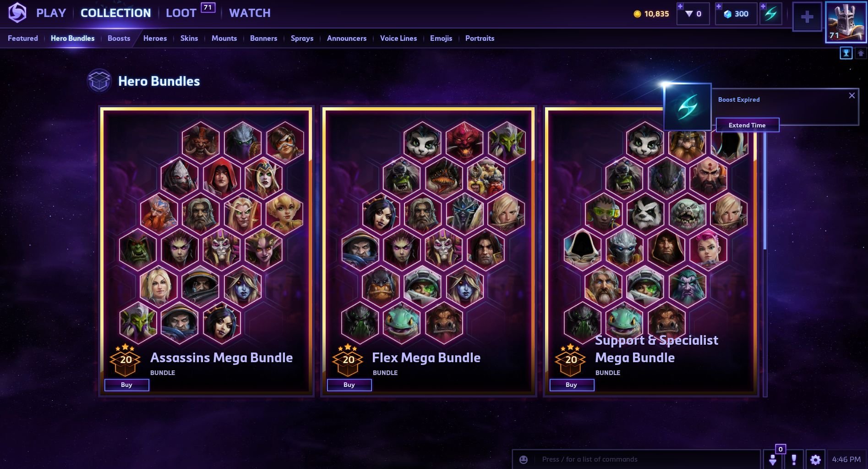Viewport: 868px width, 469px height.
Task: Click the blue gems currency icon
Action: click(x=727, y=14)
